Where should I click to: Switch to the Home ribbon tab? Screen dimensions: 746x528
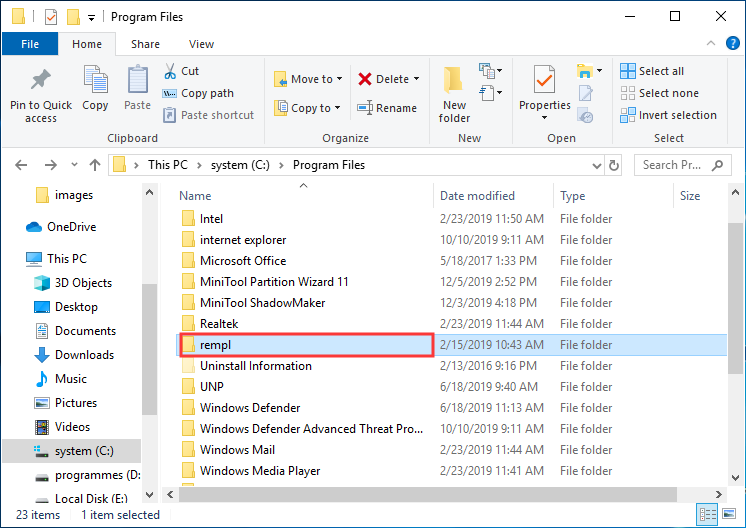coord(87,44)
